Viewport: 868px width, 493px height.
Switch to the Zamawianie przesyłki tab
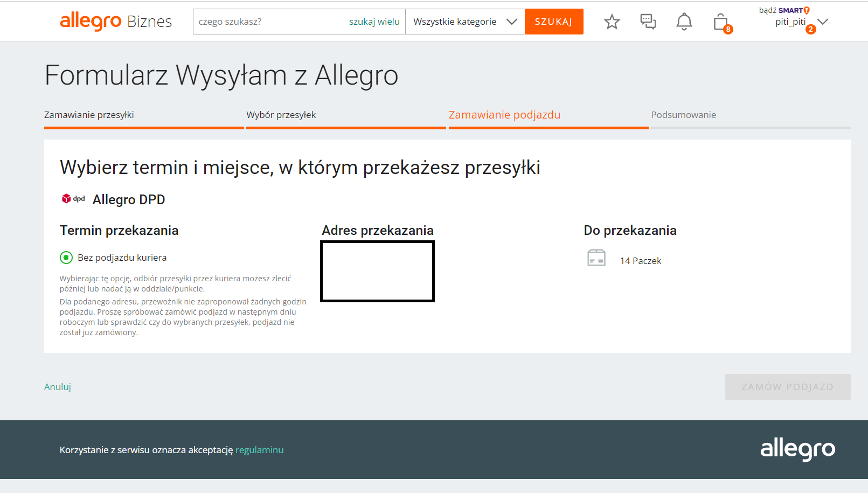pos(89,115)
